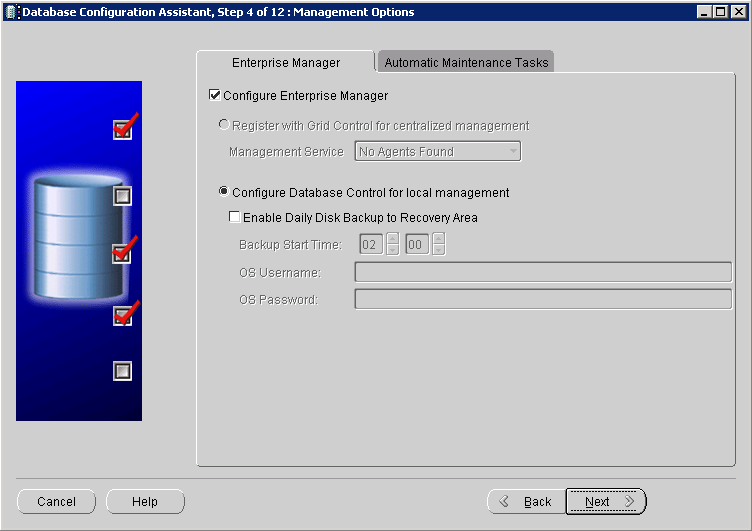Go Back to the previous step
Image resolution: width=752 pixels, height=531 pixels.
click(527, 501)
